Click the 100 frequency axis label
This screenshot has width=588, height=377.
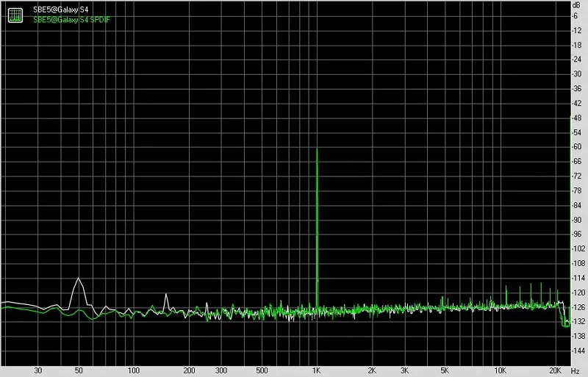click(x=134, y=370)
